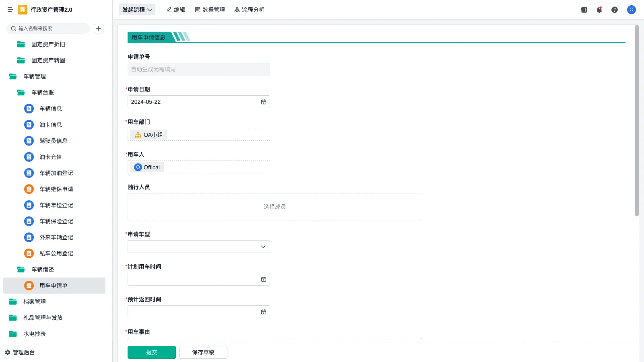The image size is (644, 362).
Task: Switch to the 数据管理 tab
Action: pyautogui.click(x=210, y=10)
